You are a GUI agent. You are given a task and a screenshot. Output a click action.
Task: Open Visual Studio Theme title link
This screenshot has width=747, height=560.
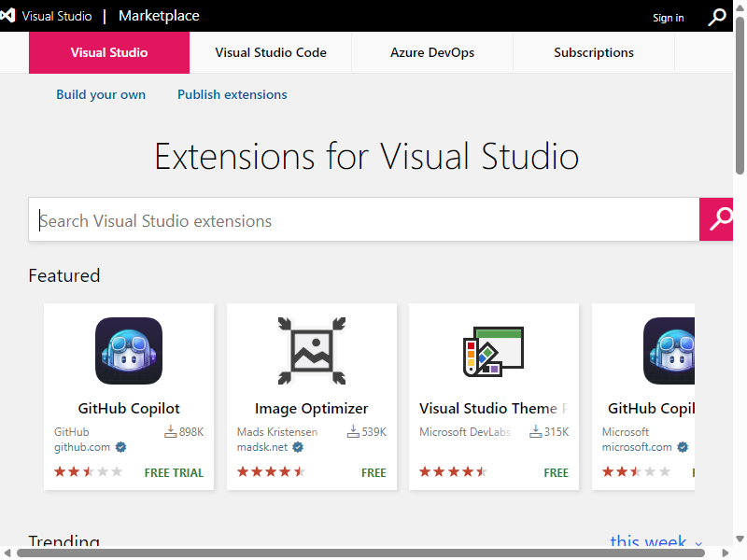[x=494, y=408]
